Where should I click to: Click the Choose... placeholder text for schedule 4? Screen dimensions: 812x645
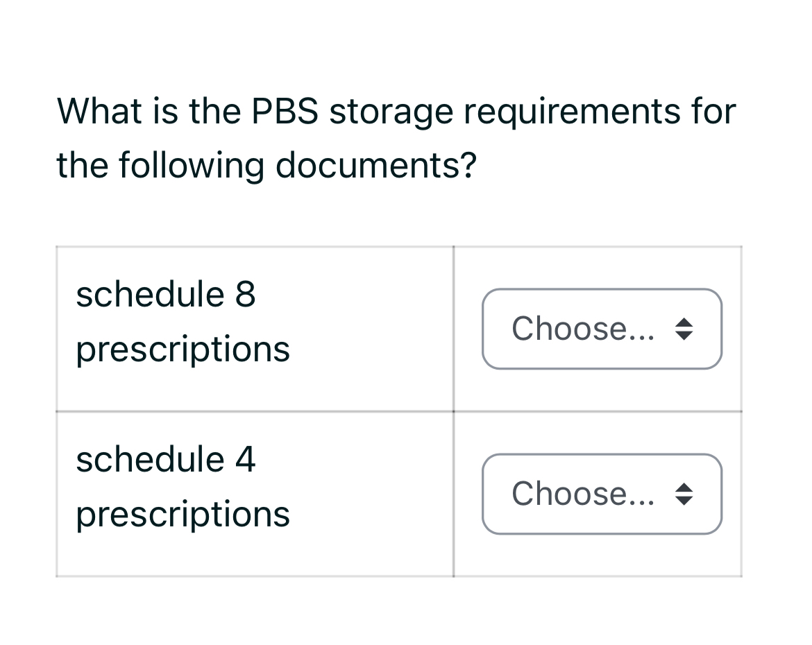(x=582, y=494)
